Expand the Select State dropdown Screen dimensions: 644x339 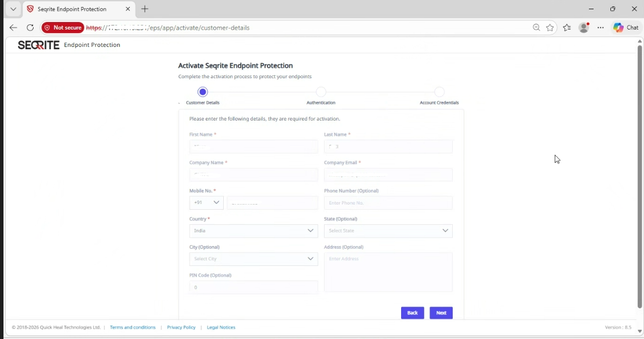[x=388, y=231]
